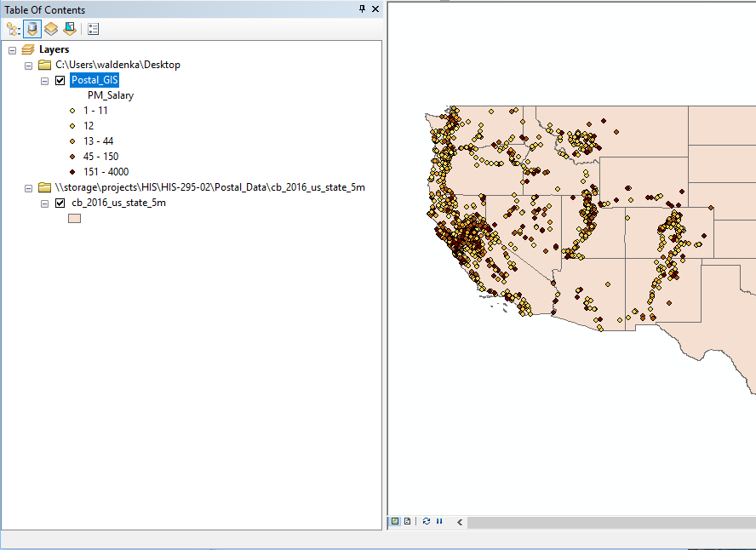Pause map drawing
This screenshot has height=550, width=756.
(439, 521)
